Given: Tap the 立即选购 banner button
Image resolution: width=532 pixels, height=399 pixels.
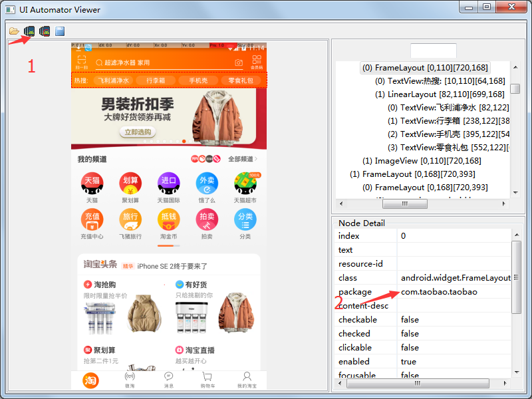Looking at the screenshot, I should click(x=138, y=132).
